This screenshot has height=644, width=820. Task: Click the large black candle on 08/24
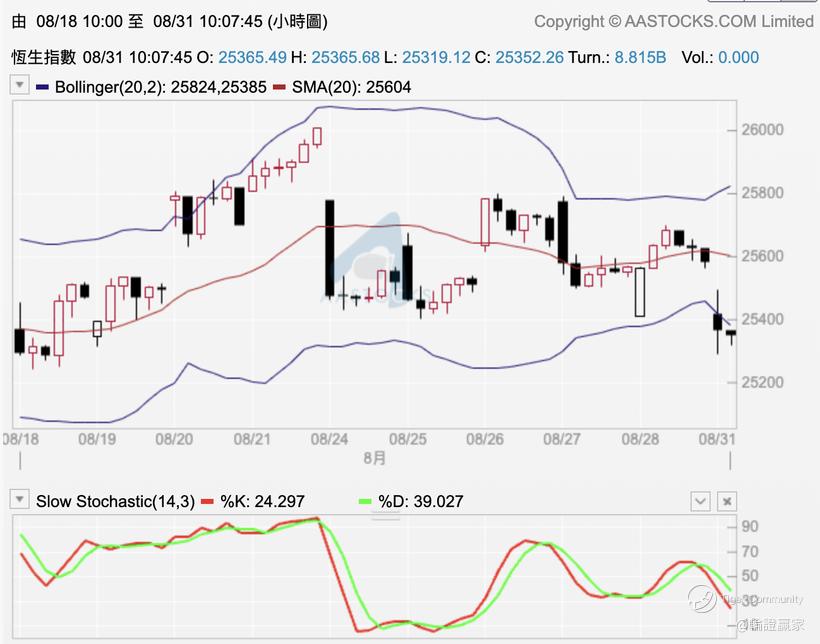click(329, 248)
